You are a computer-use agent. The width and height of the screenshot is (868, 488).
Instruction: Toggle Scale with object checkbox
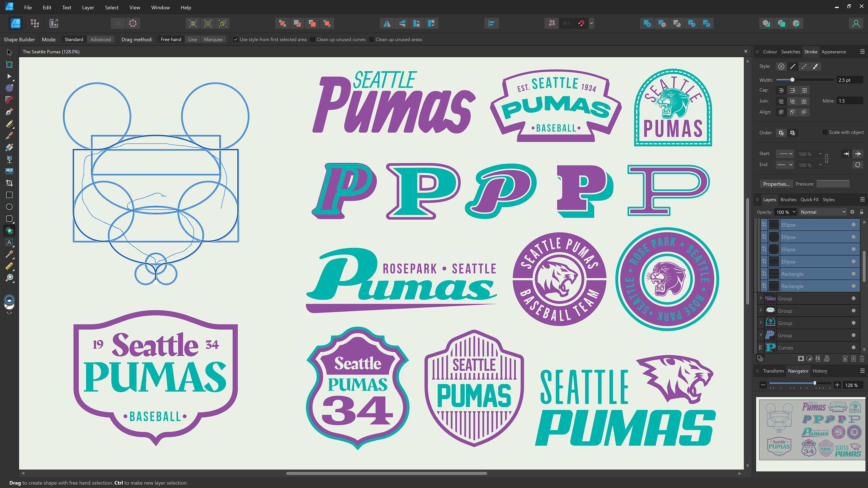point(825,132)
